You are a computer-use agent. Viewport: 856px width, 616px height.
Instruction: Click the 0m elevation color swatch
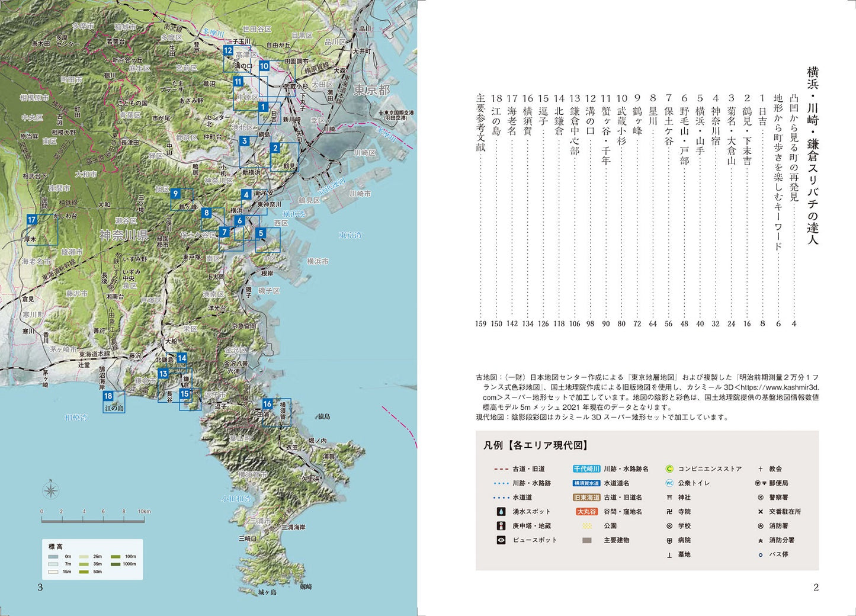coord(53,557)
